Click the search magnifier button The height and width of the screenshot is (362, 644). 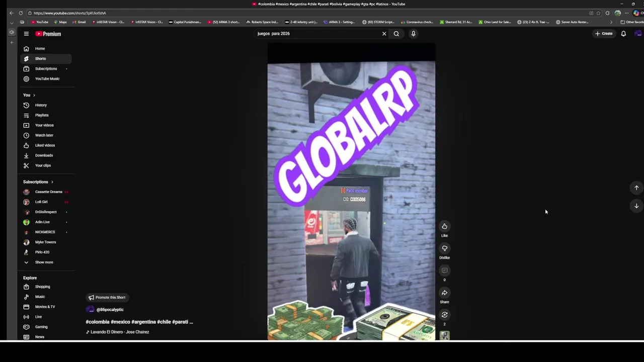pos(396,34)
